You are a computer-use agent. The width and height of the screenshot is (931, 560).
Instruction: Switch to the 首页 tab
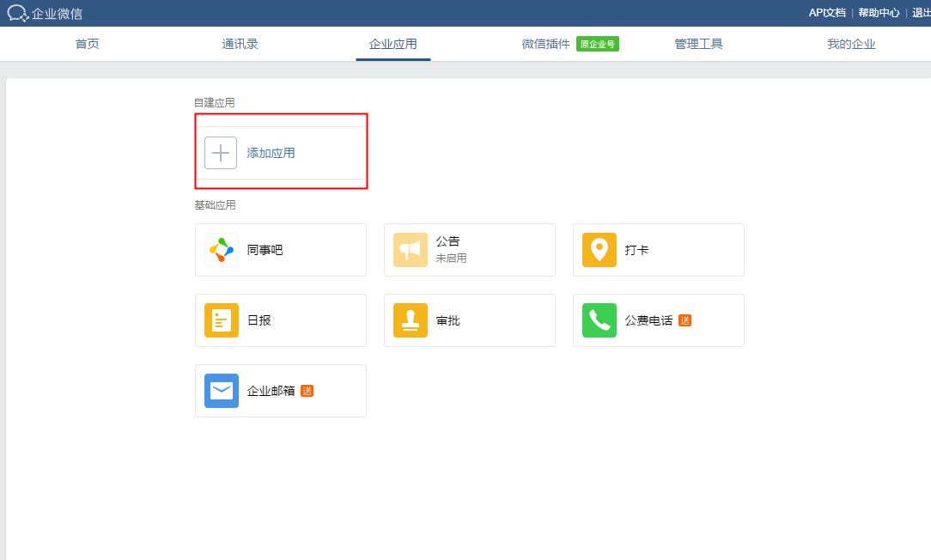[x=87, y=44]
